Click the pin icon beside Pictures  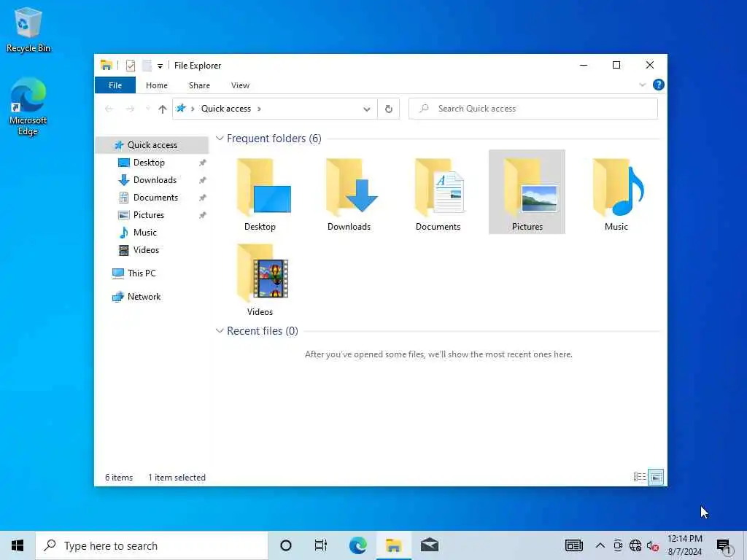pyautogui.click(x=203, y=215)
